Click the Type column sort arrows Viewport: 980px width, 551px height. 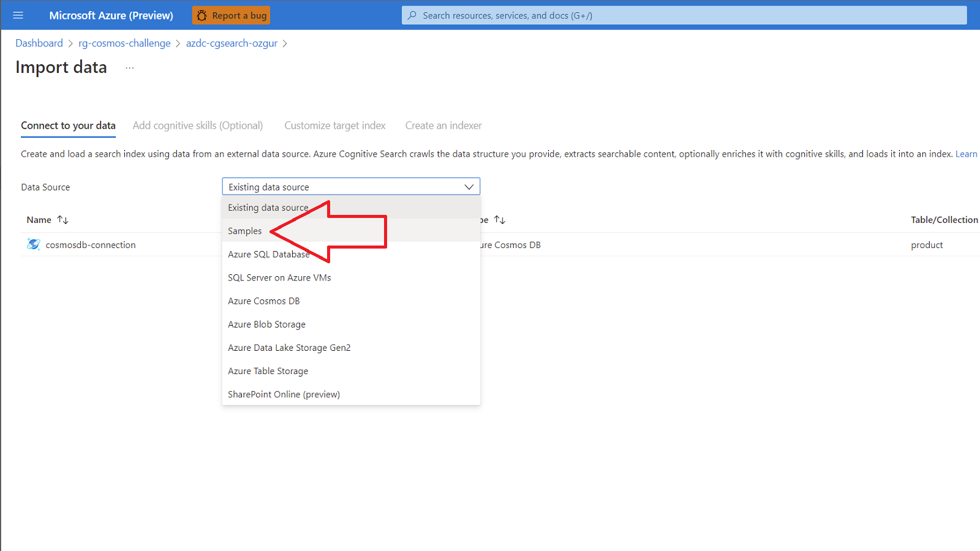pos(499,219)
